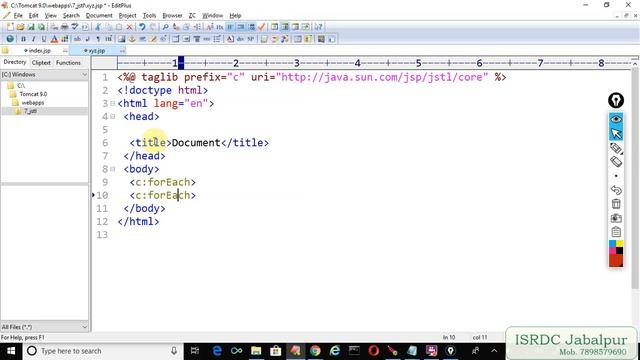
Task: Open the Window menu
Action: 212,16
